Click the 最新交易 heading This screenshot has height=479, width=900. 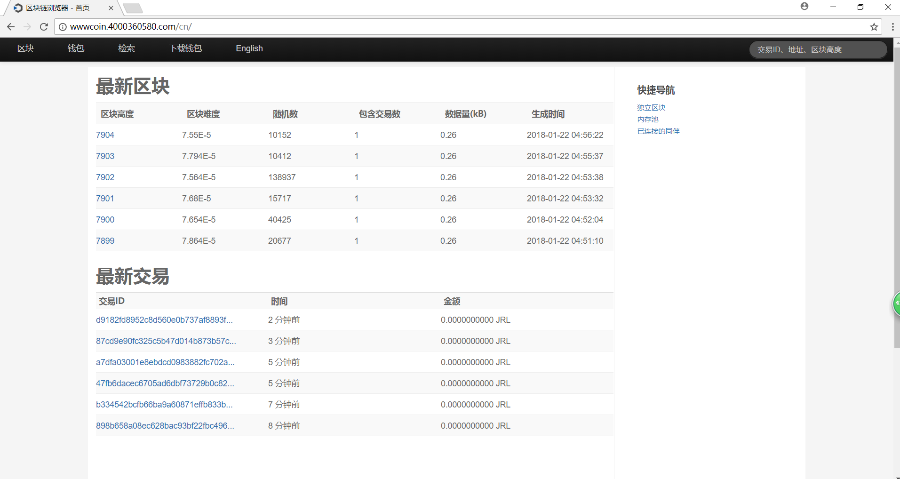click(x=133, y=277)
